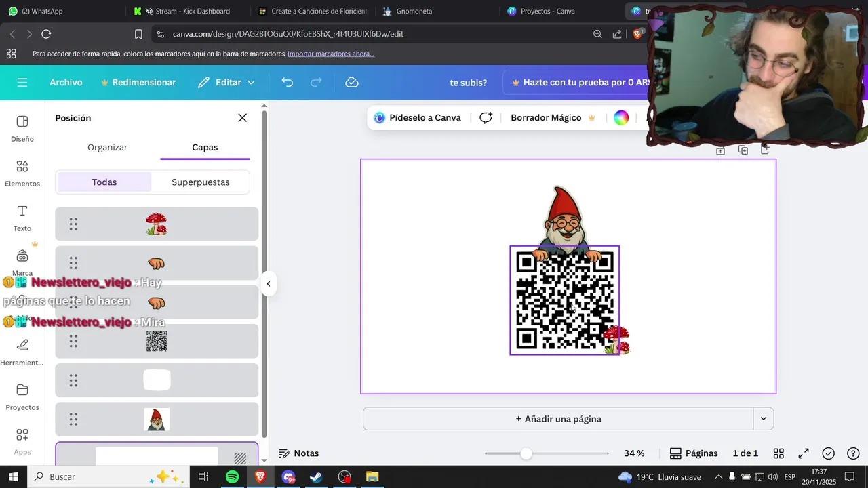The height and width of the screenshot is (488, 868).
Task: Click the Borrador Mágico tool
Action: point(553,118)
